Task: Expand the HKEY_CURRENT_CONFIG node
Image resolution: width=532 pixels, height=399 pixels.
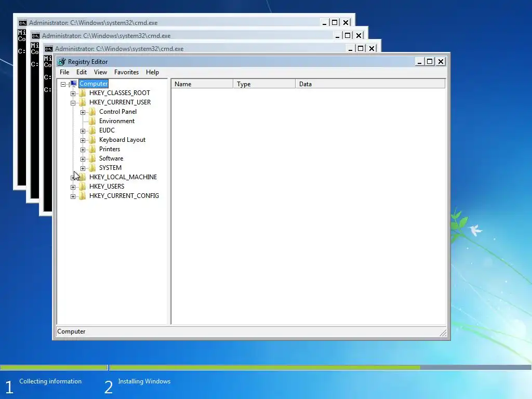Action: (73, 196)
